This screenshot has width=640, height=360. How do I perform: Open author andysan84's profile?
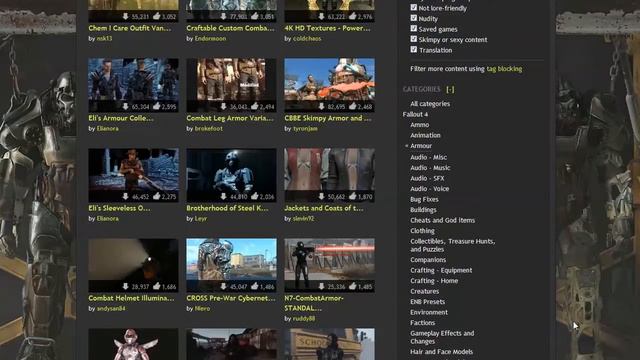(111, 309)
